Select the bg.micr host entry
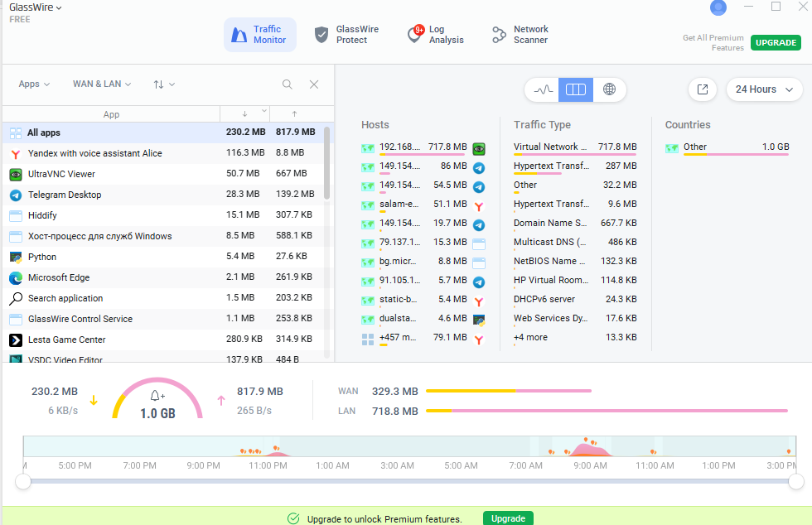 413,262
